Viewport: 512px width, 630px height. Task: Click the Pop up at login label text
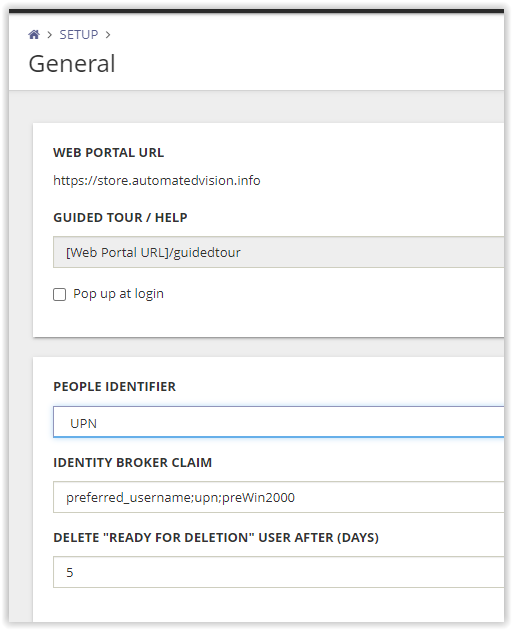click(118, 294)
